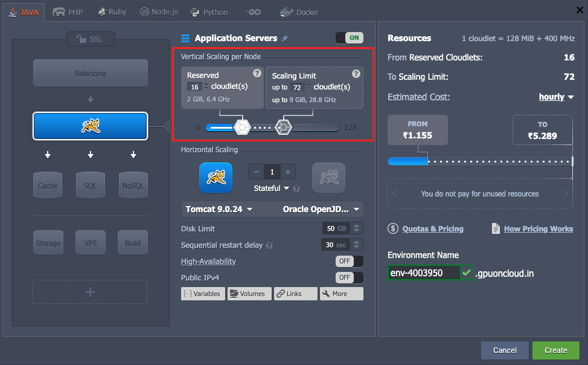Click the plus icon to add node
Screen dimensions: 588x365
[288, 172]
